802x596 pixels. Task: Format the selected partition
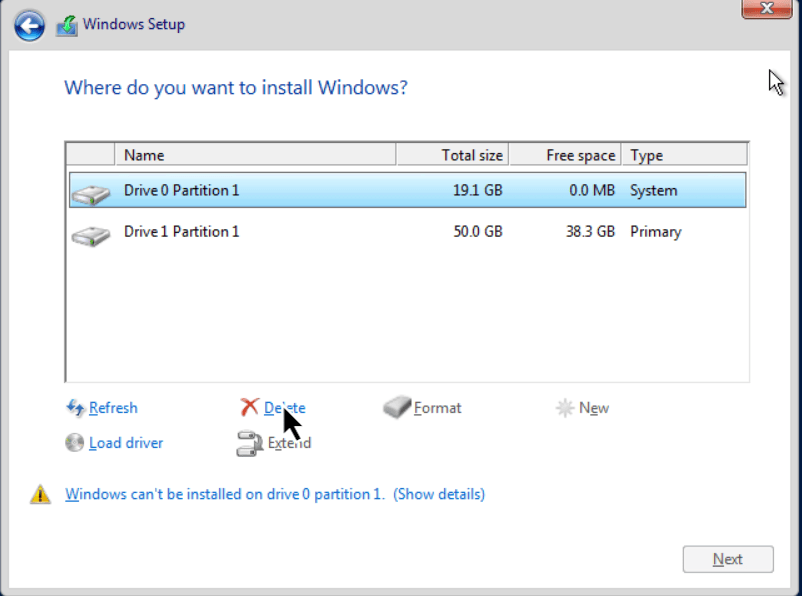point(437,408)
